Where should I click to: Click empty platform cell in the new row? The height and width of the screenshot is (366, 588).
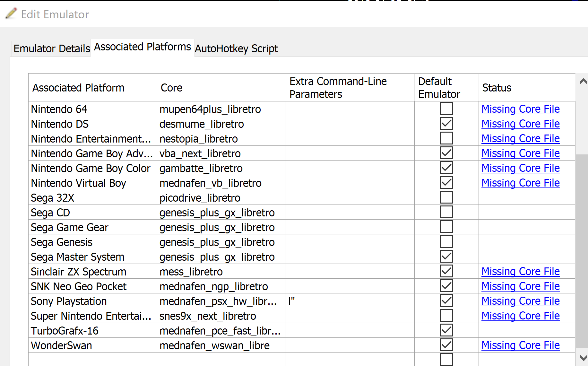(x=93, y=360)
